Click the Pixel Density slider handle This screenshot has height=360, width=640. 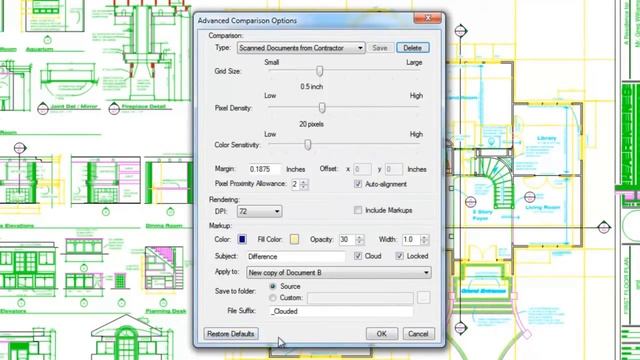point(322,108)
